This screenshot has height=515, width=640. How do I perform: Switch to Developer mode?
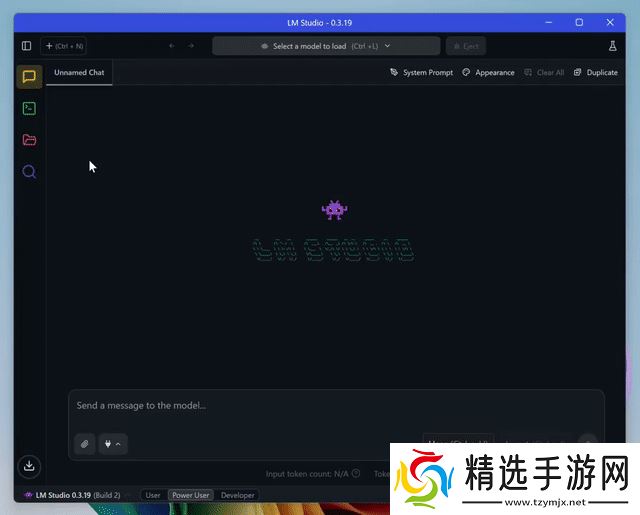[x=238, y=495]
